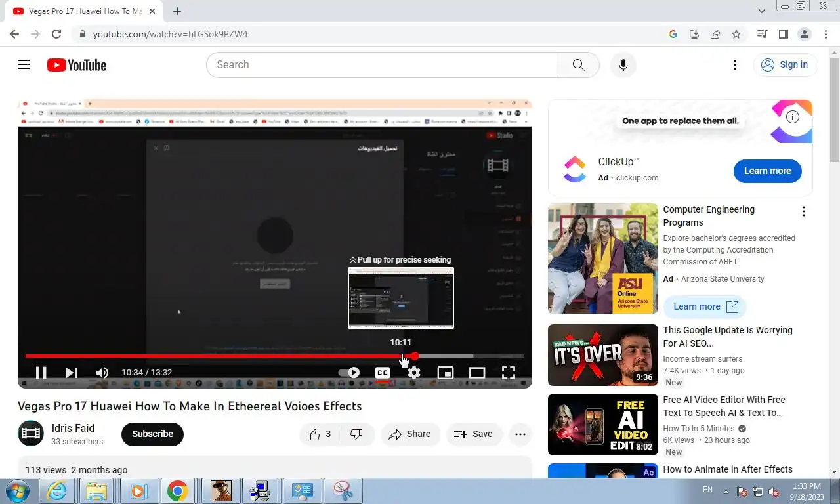Screen dimensions: 840x504
Task: Dislike the video with thumbs down
Action: 357,434
